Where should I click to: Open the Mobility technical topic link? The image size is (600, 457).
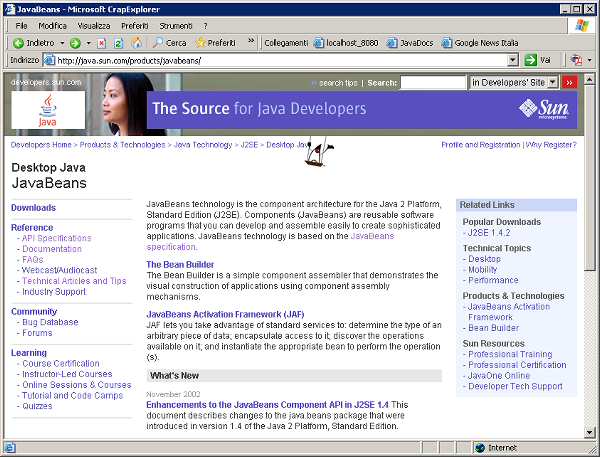tap(483, 269)
